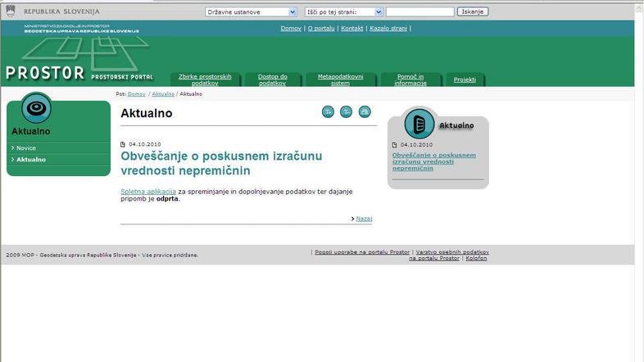Open the Kolofon footer link

click(476, 258)
